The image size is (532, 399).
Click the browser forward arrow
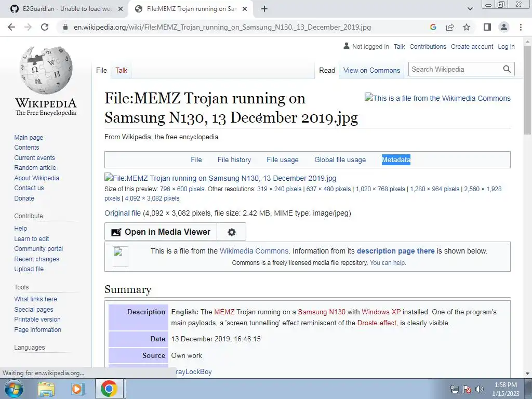[28, 27]
